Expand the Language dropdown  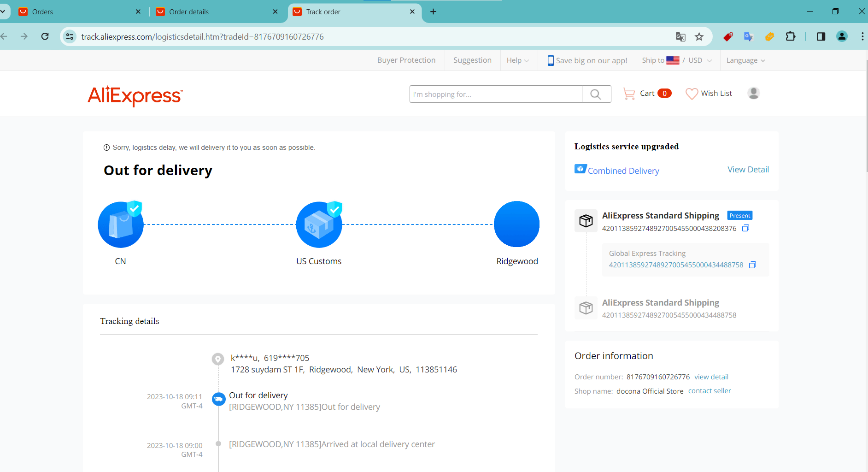point(745,60)
